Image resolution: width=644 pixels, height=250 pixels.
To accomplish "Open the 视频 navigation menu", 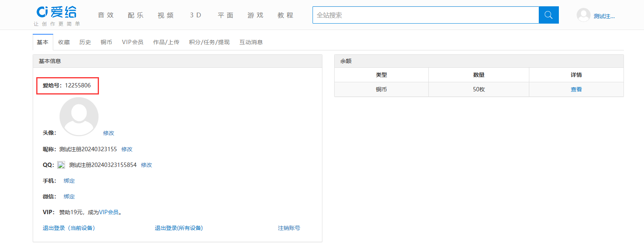I will pos(166,15).
